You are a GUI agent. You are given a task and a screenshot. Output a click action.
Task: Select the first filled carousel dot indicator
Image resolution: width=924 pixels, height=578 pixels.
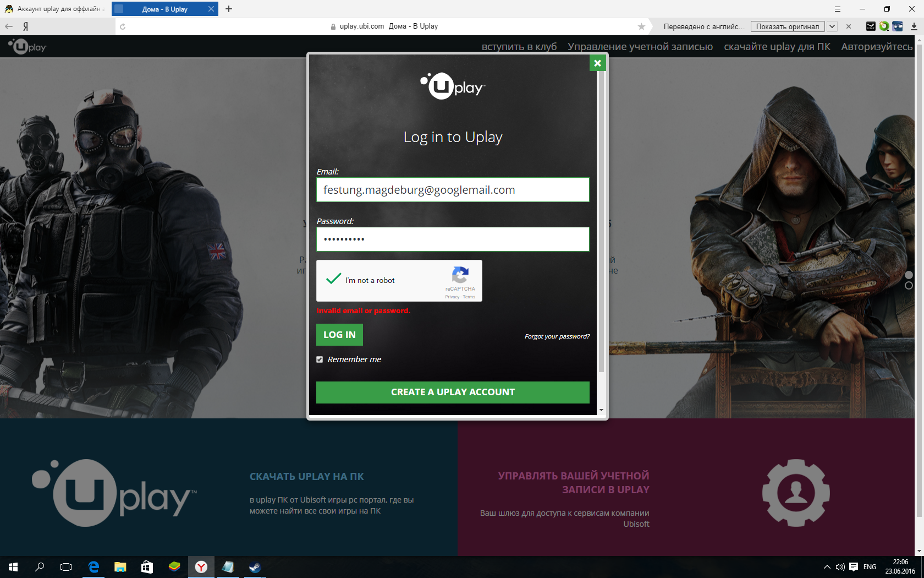909,275
